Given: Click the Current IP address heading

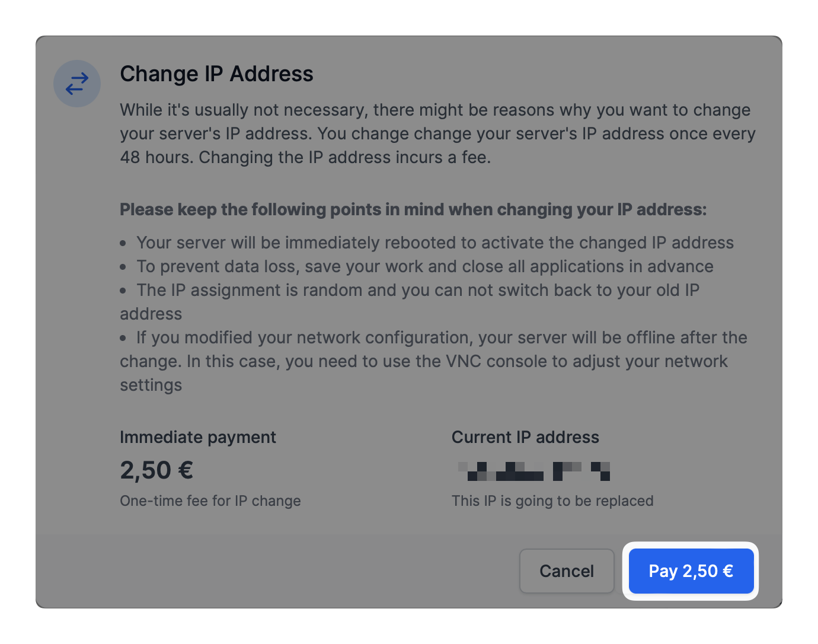Looking at the screenshot, I should point(525,437).
